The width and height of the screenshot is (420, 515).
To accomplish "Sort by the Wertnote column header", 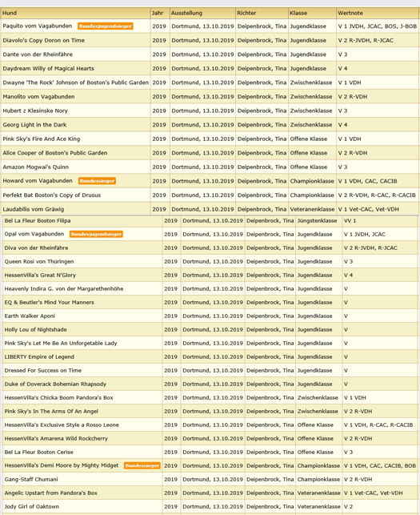I will 350,13.
